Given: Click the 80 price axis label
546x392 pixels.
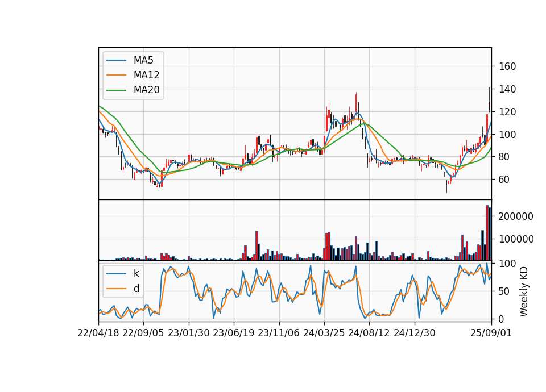Looking at the screenshot, I should click(504, 157).
